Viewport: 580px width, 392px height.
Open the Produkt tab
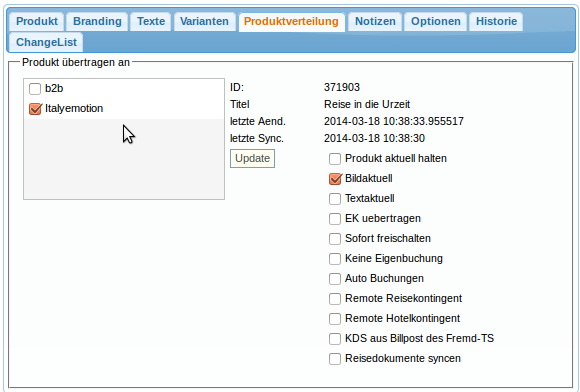tap(37, 21)
